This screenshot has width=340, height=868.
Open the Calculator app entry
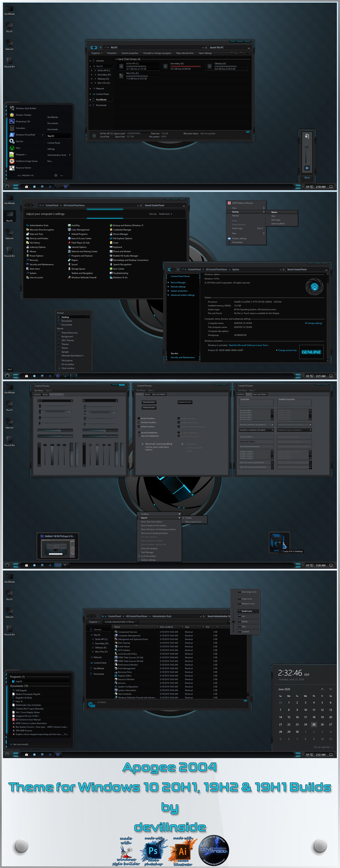tap(18, 128)
